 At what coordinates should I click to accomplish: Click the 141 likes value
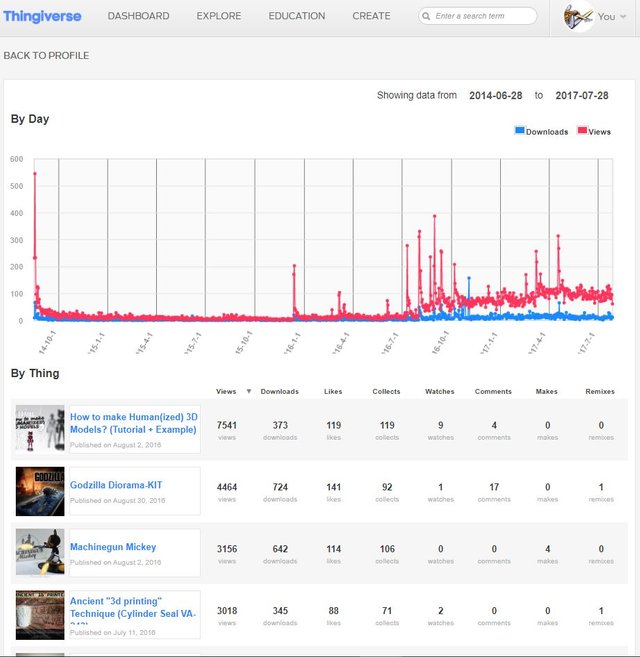[334, 487]
